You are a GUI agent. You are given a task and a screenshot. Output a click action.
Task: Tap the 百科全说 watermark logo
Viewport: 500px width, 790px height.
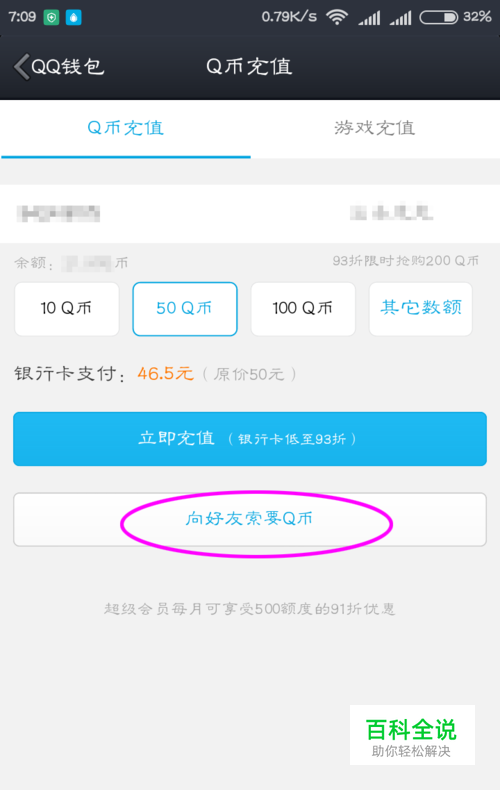(x=412, y=735)
